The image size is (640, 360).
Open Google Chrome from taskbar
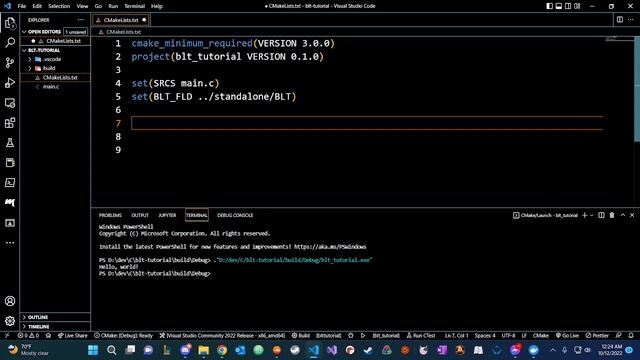click(x=222, y=350)
